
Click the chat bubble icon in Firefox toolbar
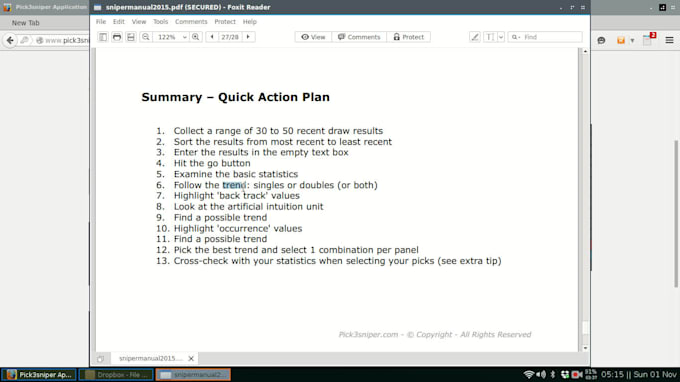pyautogui.click(x=601, y=40)
